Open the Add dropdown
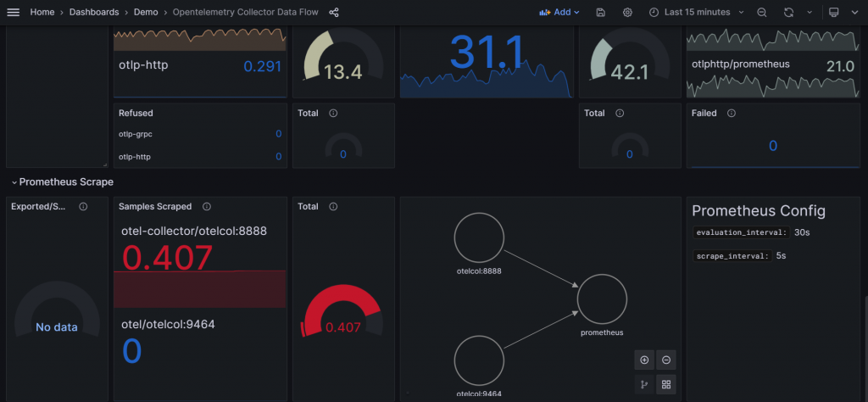 point(559,12)
